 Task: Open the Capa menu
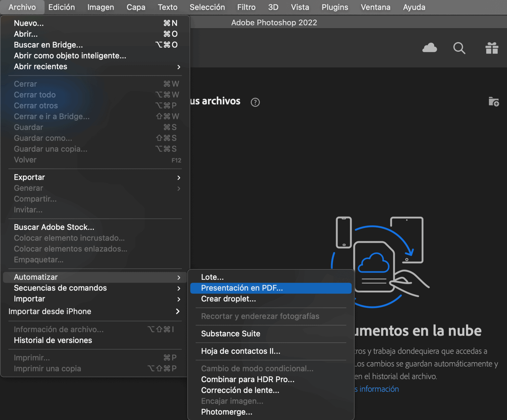tap(136, 7)
